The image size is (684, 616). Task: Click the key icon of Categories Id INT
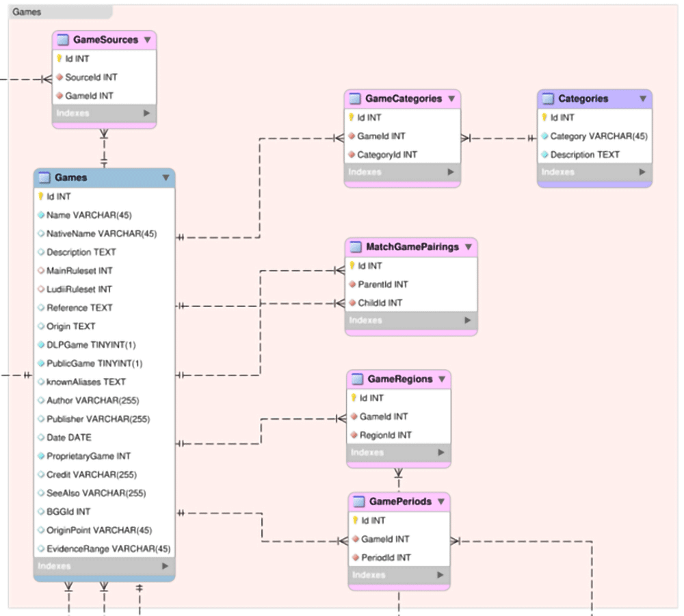tap(544, 118)
